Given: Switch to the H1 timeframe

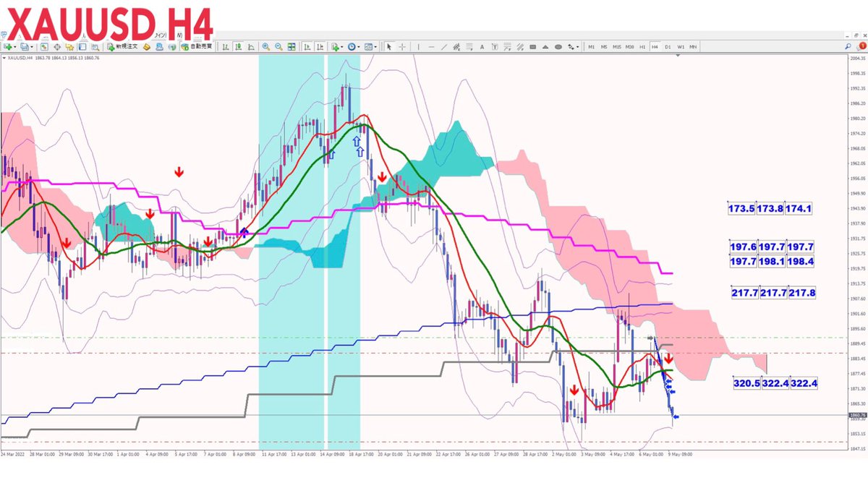Looking at the screenshot, I should point(642,47).
